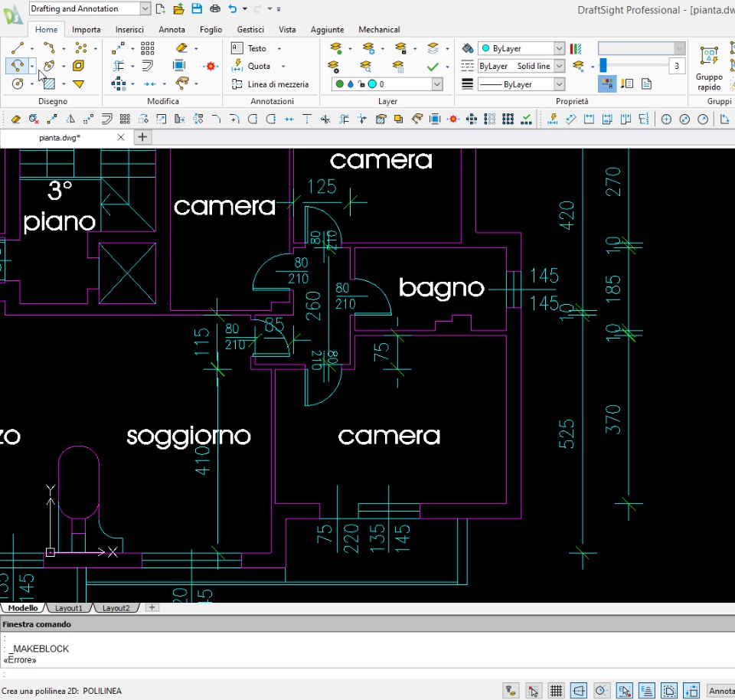Expand the layer selection dropdown
The width and height of the screenshot is (735, 700).
click(x=437, y=84)
